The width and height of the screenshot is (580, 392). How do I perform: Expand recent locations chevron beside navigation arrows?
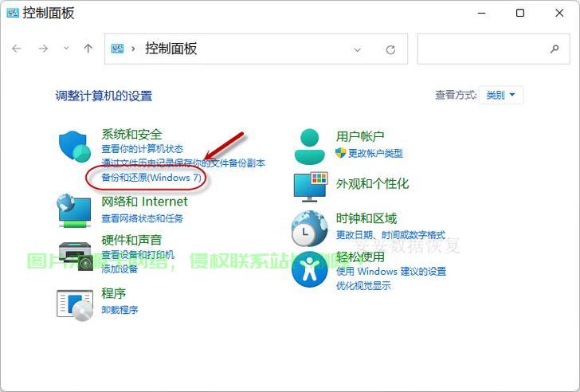pos(66,49)
